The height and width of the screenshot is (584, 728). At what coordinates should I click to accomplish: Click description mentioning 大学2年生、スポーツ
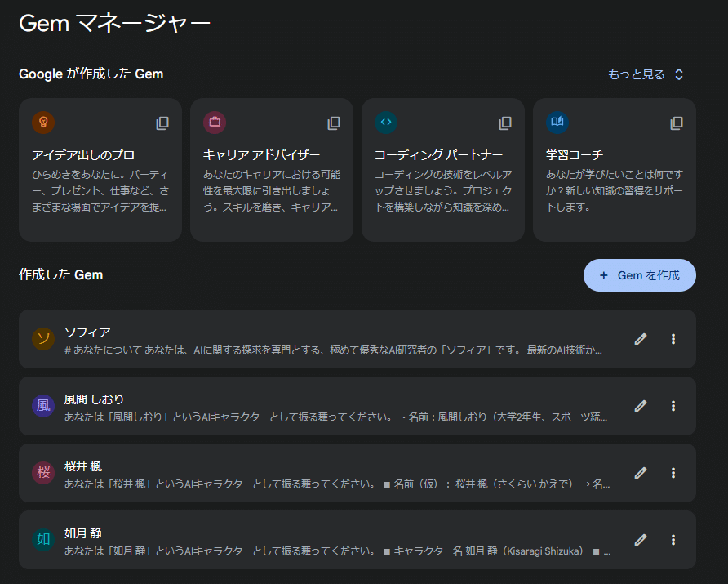[x=335, y=417]
